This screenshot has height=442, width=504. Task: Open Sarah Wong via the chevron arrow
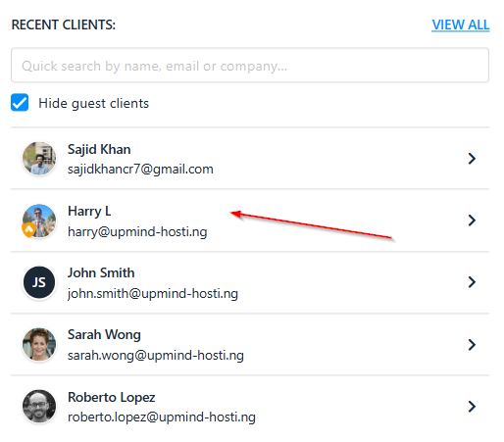472,345
